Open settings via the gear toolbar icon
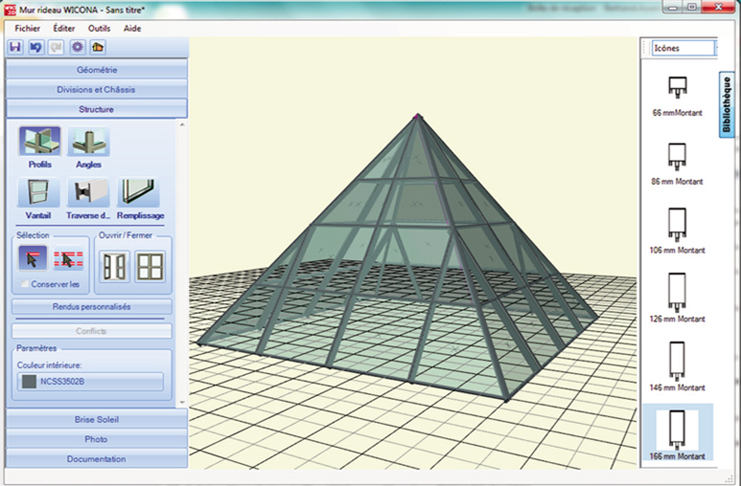The image size is (741, 486). [x=76, y=47]
